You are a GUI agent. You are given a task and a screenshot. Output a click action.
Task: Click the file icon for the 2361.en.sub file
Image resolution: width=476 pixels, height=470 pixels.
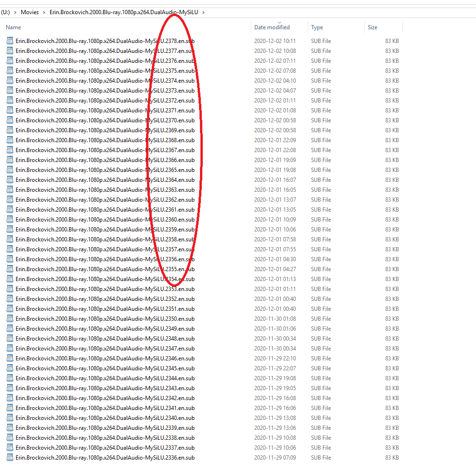[x=10, y=209]
